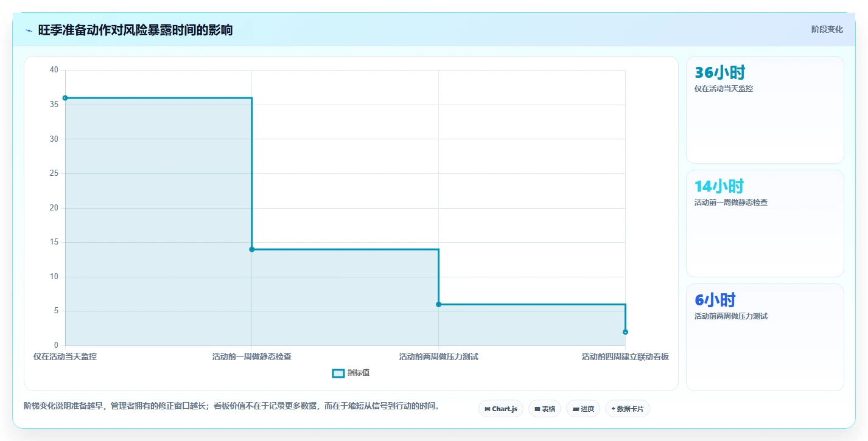
Task: Click the data point at value 6
Action: click(x=439, y=304)
